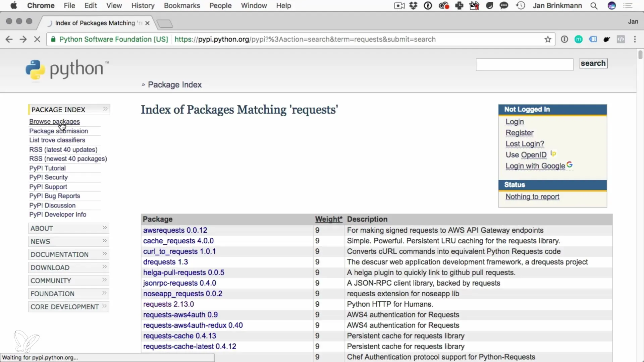
Task: Focus the PyPI search text field
Action: point(525,64)
